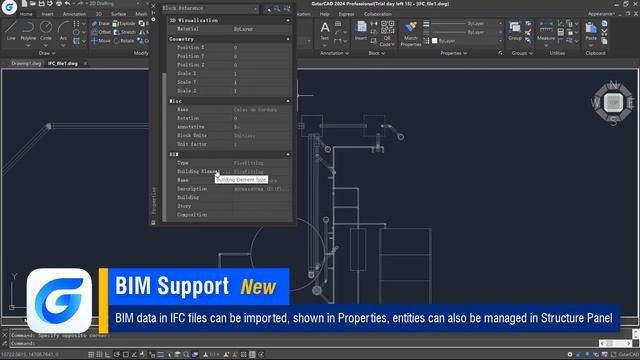This screenshot has width=640, height=360.
Task: Collapse the BIM section
Action: [x=288, y=154]
